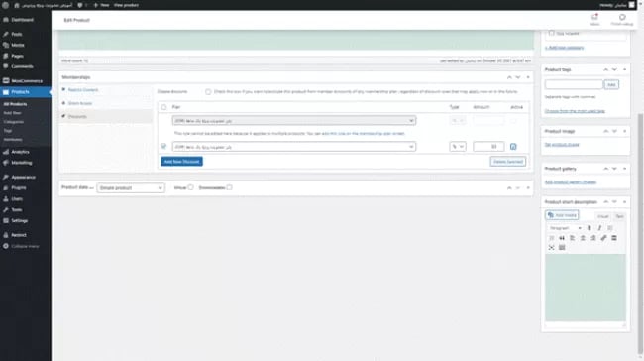This screenshot has width=644, height=361.
Task: Move Memberships panel up with arrow
Action: point(509,77)
